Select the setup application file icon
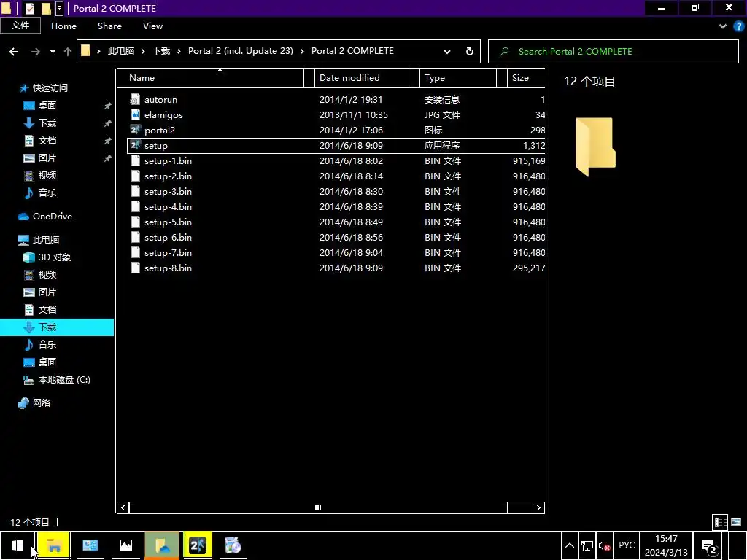Viewport: 747px width, 560px height. click(135, 145)
